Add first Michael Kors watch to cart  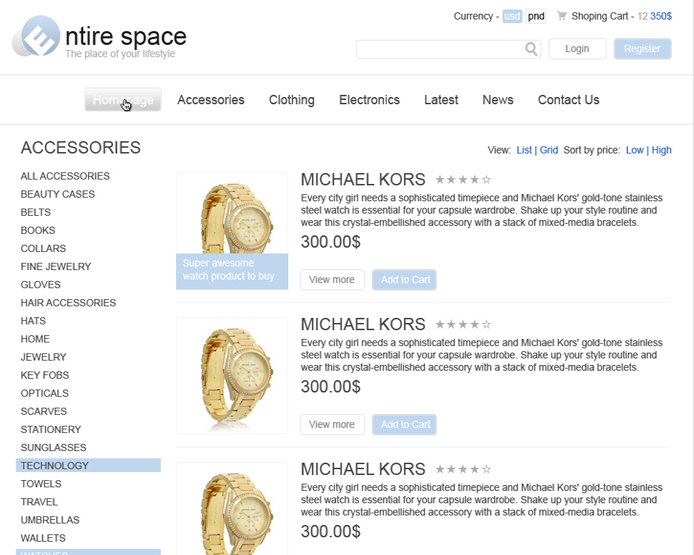[405, 280]
